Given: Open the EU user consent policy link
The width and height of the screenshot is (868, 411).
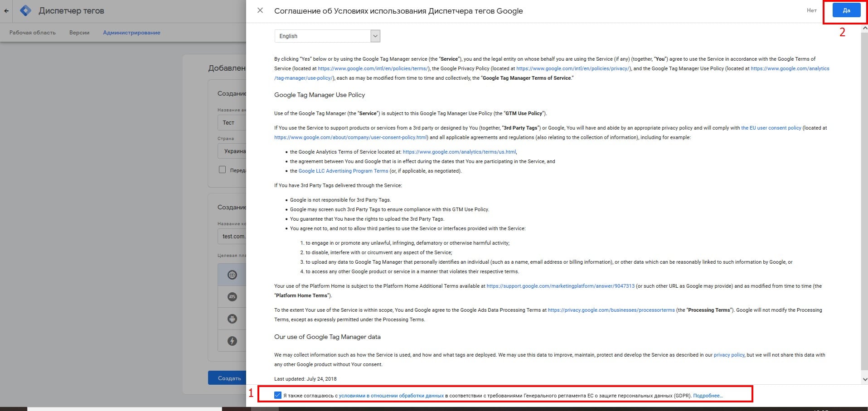Looking at the screenshot, I should [771, 128].
